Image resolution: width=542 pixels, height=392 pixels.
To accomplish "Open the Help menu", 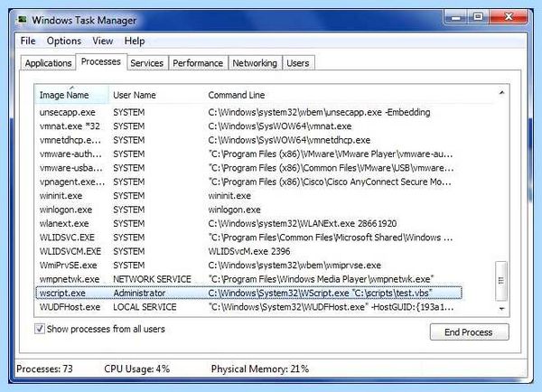I will pyautogui.click(x=135, y=41).
